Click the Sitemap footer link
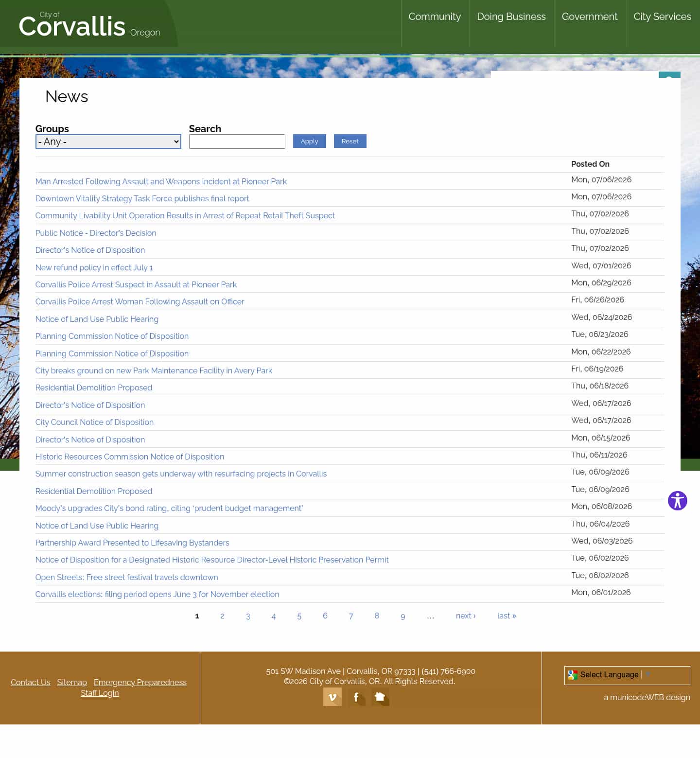 tap(72, 682)
